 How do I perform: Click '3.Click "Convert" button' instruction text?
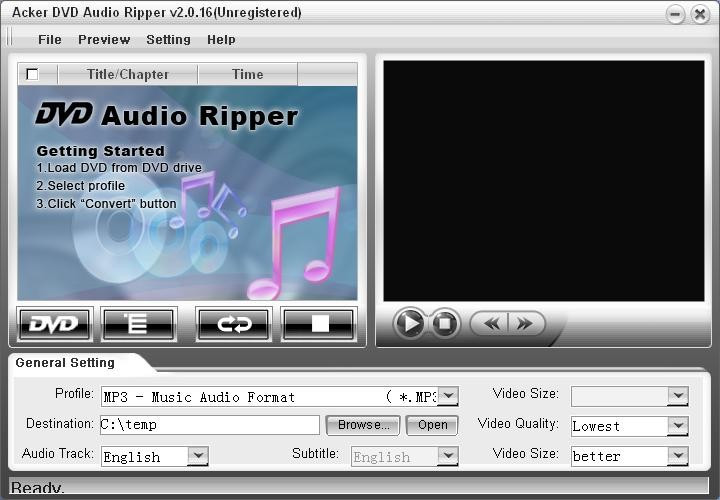[x=106, y=203]
